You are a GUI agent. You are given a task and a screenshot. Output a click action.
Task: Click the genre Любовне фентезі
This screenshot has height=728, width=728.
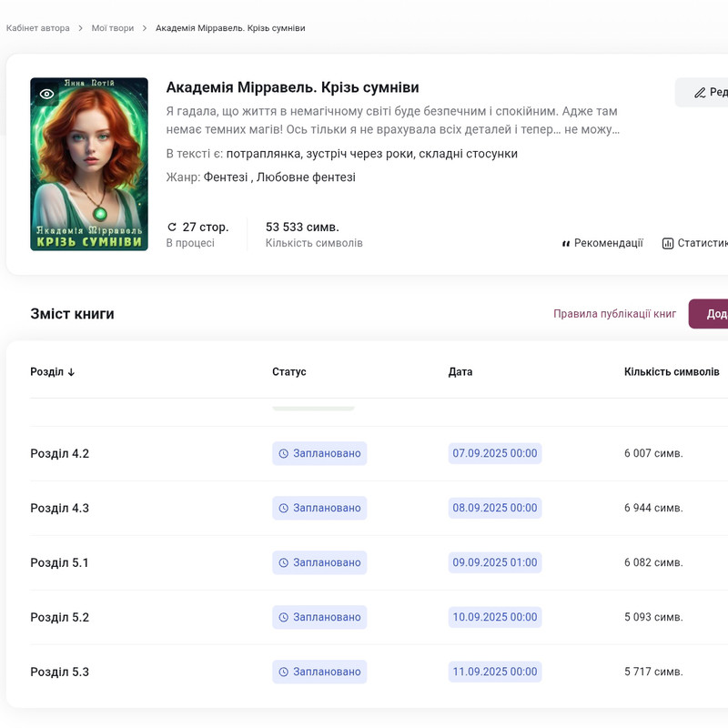(x=307, y=177)
